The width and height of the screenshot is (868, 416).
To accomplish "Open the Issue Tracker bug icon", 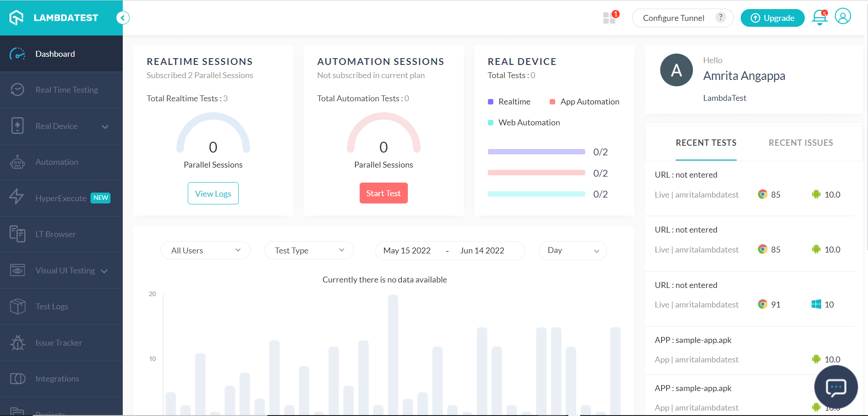I will click(17, 342).
